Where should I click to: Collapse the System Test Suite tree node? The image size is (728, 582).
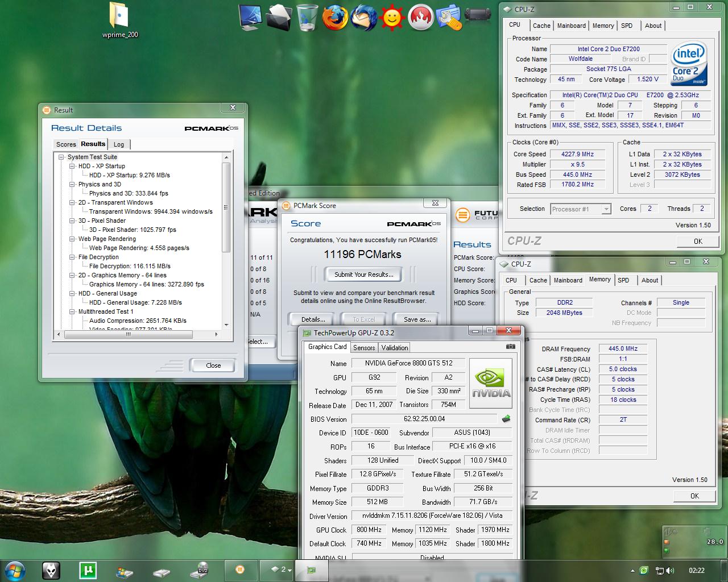(61, 157)
